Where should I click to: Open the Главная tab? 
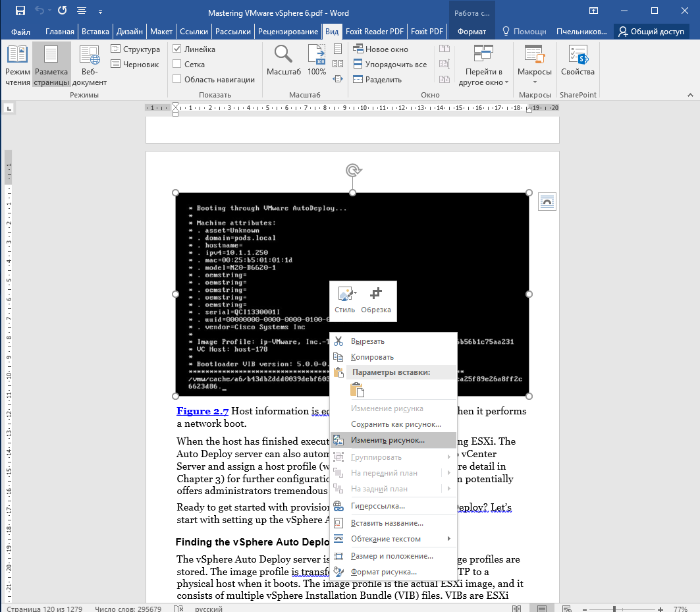60,31
